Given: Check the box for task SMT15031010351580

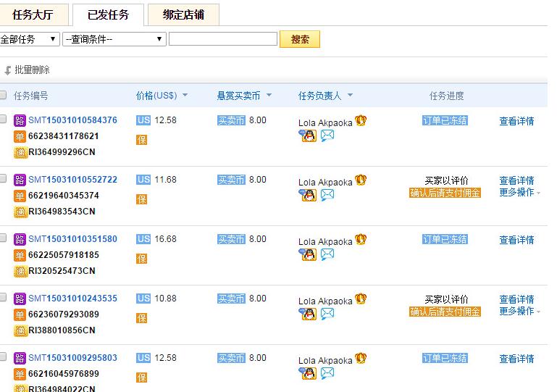Looking at the screenshot, I should (3, 238).
